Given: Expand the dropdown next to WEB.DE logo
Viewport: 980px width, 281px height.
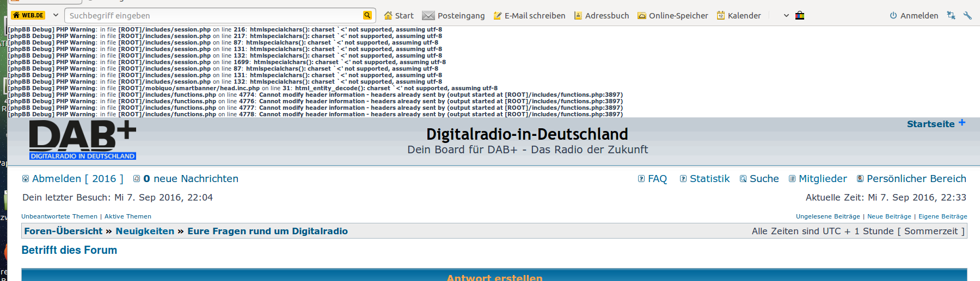Looking at the screenshot, I should (56, 15).
